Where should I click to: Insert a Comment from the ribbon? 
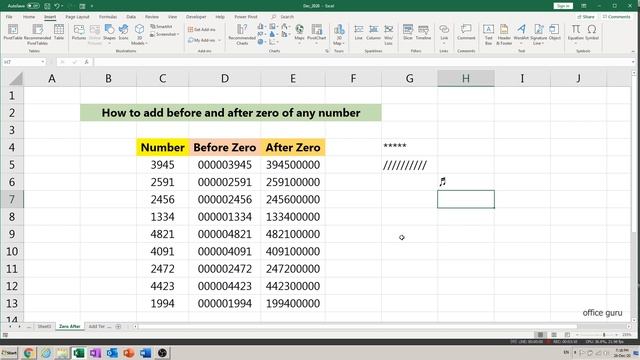[466, 32]
